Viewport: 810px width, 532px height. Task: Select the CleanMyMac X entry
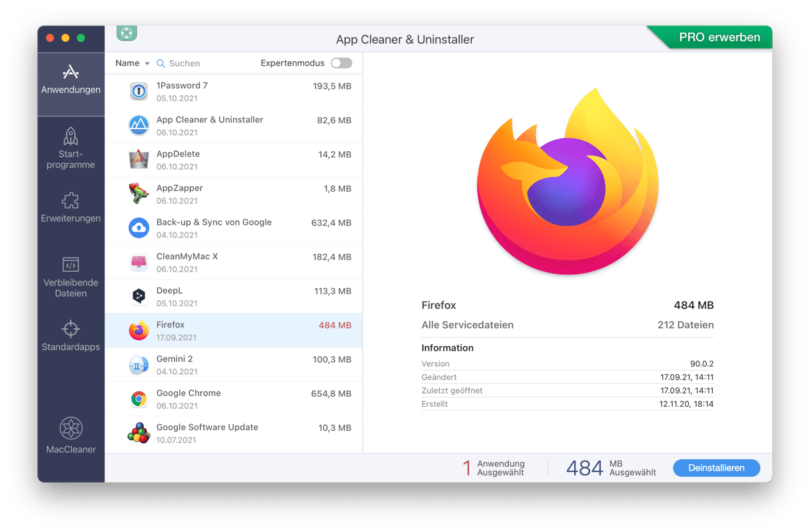pos(187,256)
